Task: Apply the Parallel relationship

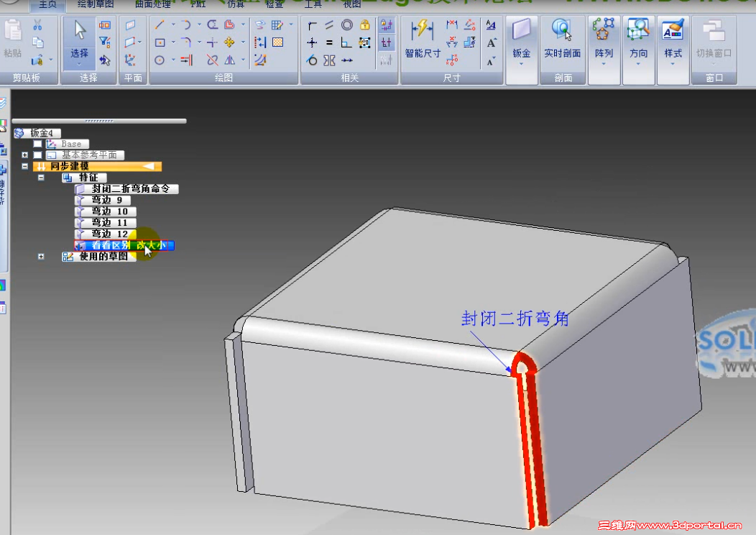Action: click(x=329, y=24)
